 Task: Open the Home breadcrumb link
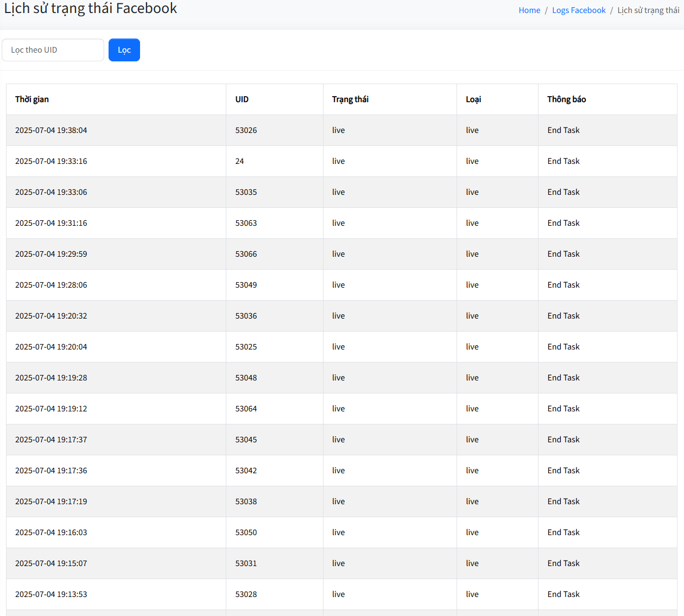(x=529, y=10)
